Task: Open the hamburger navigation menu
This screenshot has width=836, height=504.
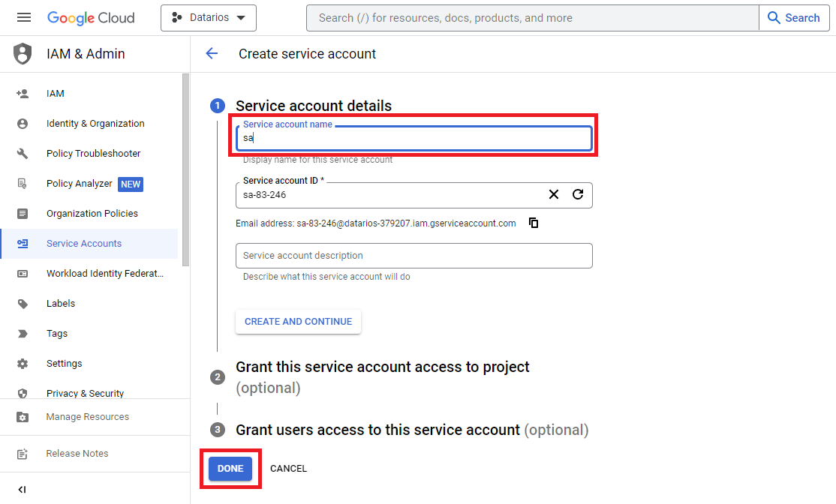Action: pyautogui.click(x=24, y=18)
